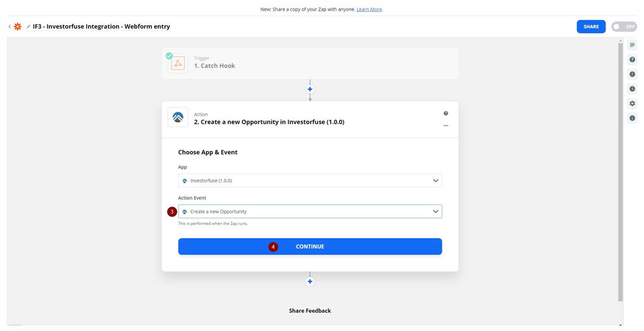Add a step between trigger and action
644x331 pixels.
[309, 89]
